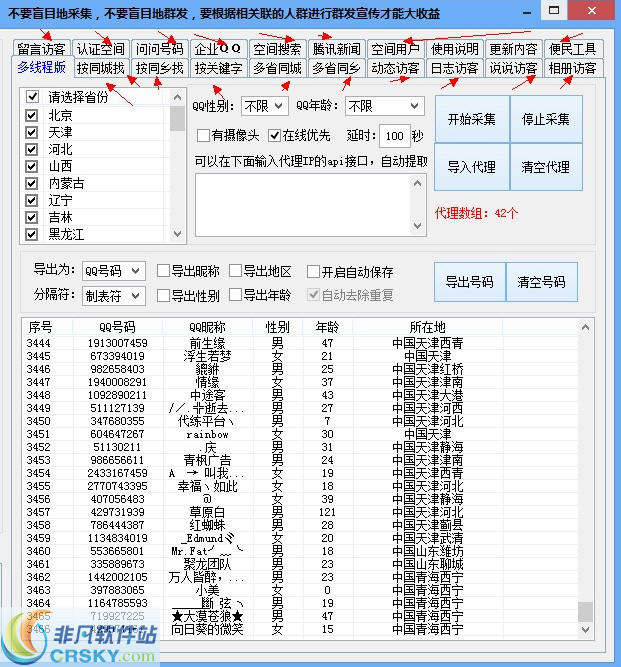Uncheck the 河北 province checkbox

click(x=32, y=149)
